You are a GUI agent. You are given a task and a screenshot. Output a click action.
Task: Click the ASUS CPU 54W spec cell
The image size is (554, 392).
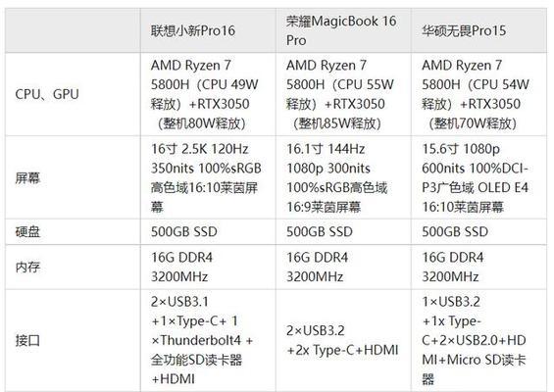click(x=478, y=94)
